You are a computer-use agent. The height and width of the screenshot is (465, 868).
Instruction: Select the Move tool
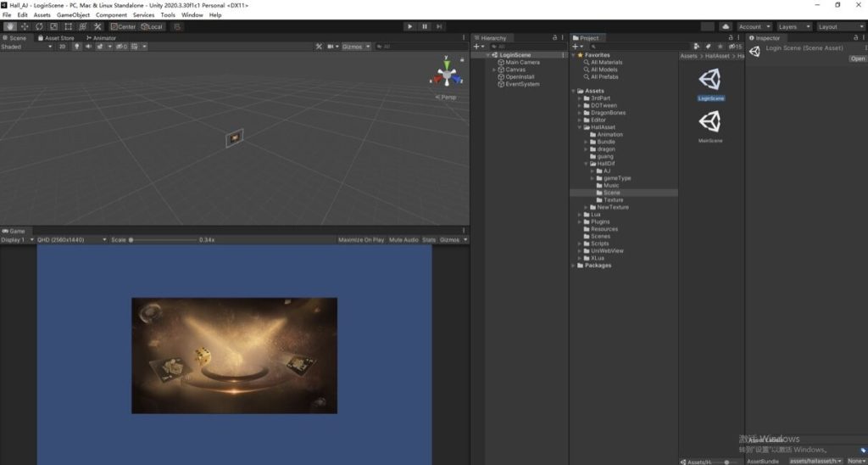pyautogui.click(x=24, y=26)
